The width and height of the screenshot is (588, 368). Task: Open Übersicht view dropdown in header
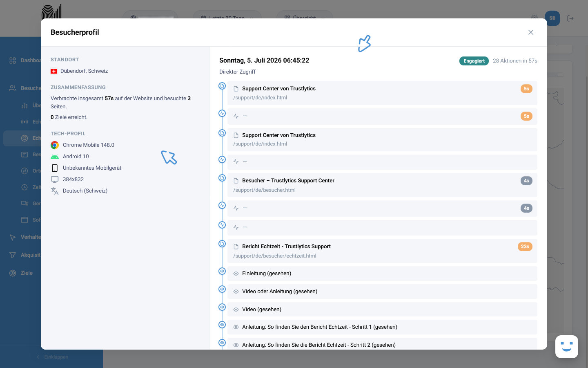tap(305, 15)
